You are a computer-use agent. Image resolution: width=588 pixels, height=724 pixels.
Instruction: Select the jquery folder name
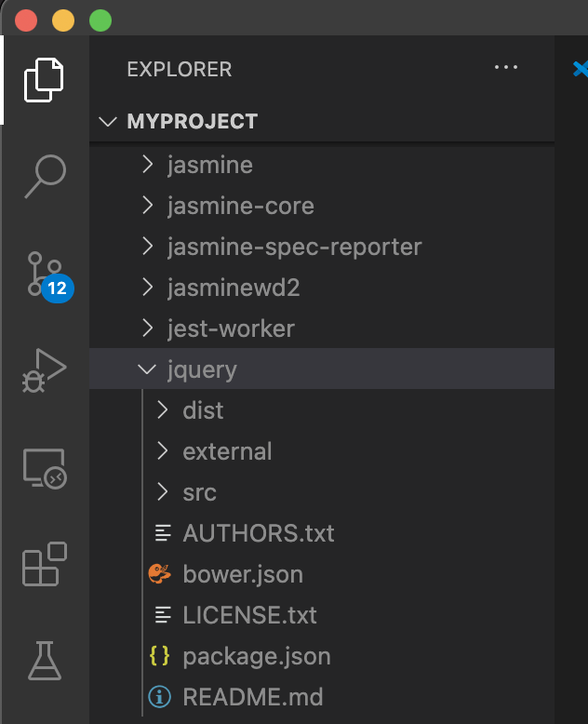(x=202, y=369)
